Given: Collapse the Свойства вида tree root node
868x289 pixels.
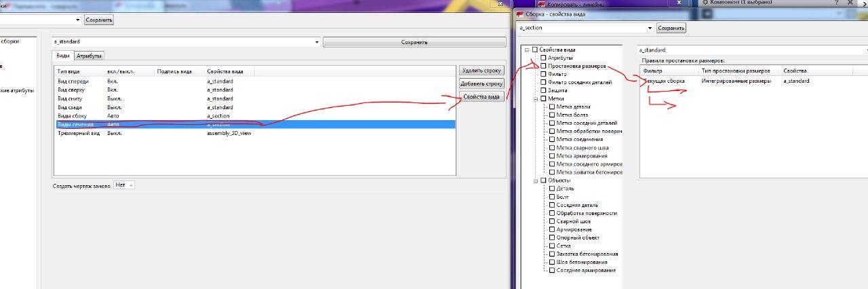Looking at the screenshot, I should click(x=527, y=50).
